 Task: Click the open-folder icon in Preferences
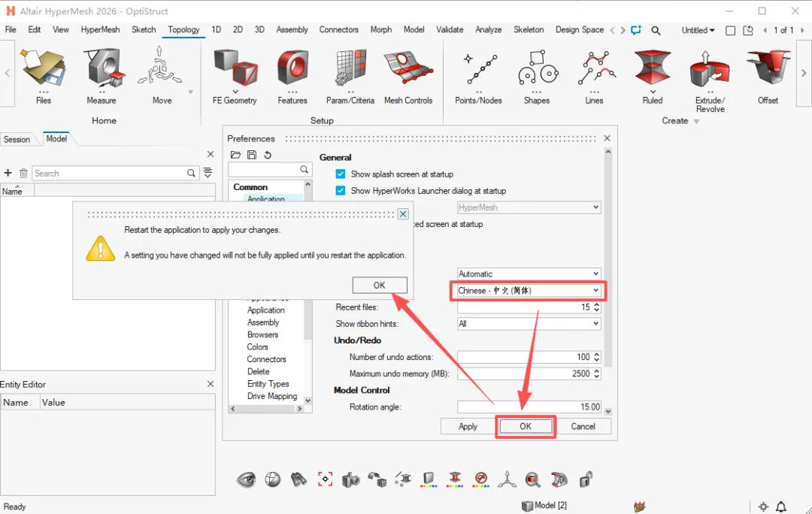235,155
